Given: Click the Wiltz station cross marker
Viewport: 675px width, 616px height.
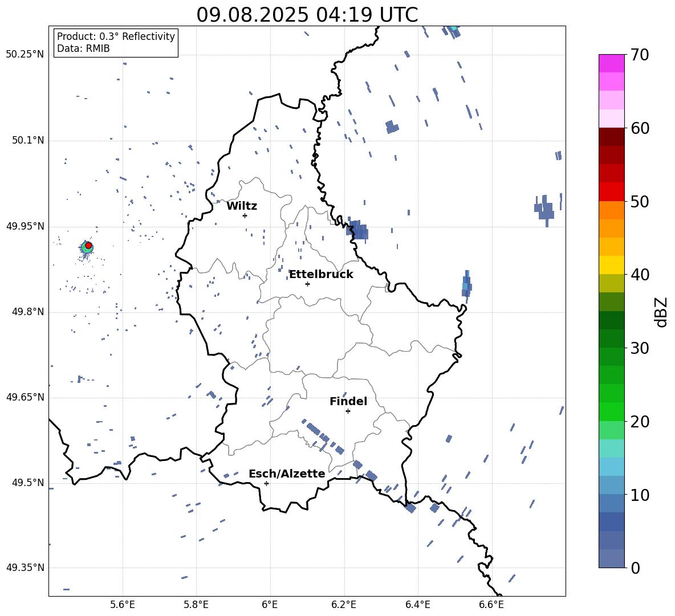Looking at the screenshot, I should click(x=245, y=215).
